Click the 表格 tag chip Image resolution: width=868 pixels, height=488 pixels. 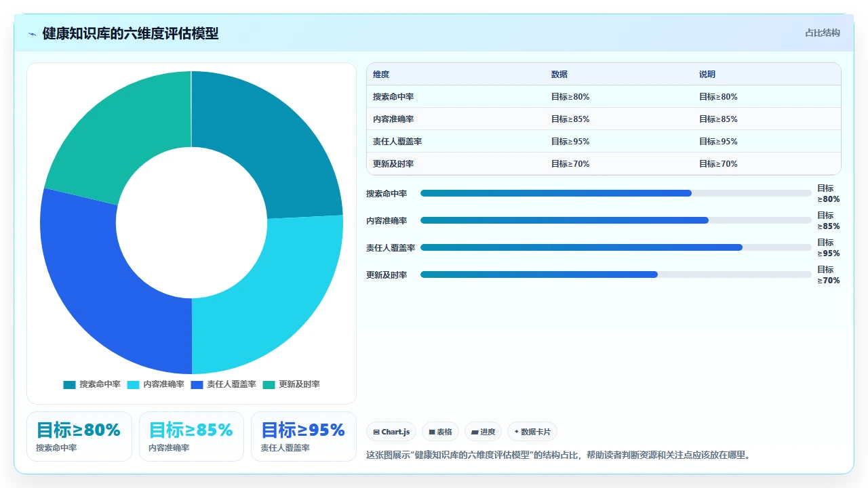pos(440,432)
